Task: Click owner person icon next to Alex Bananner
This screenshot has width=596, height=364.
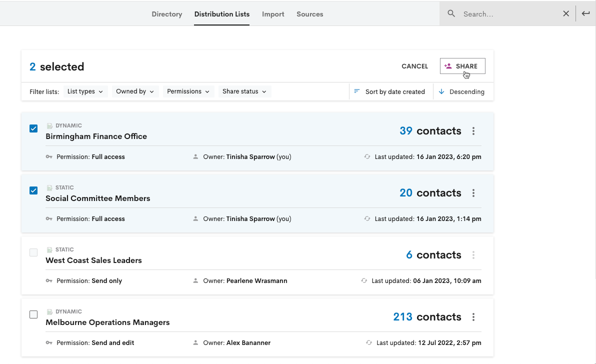Action: pyautogui.click(x=195, y=342)
